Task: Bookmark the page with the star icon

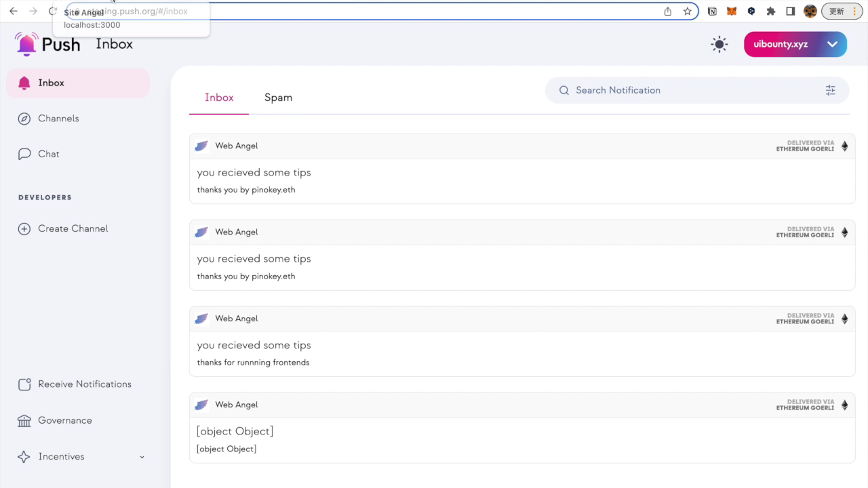Action: click(x=687, y=12)
